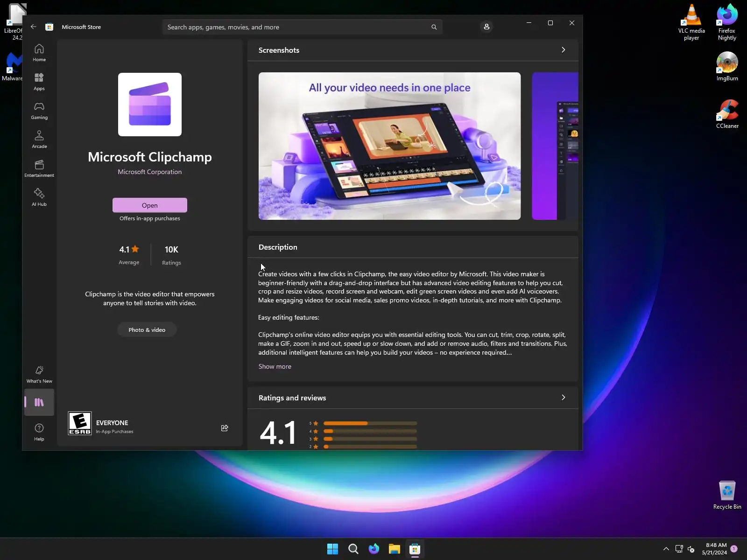Open taskbar Search
The width and height of the screenshot is (747, 560).
[x=353, y=549]
